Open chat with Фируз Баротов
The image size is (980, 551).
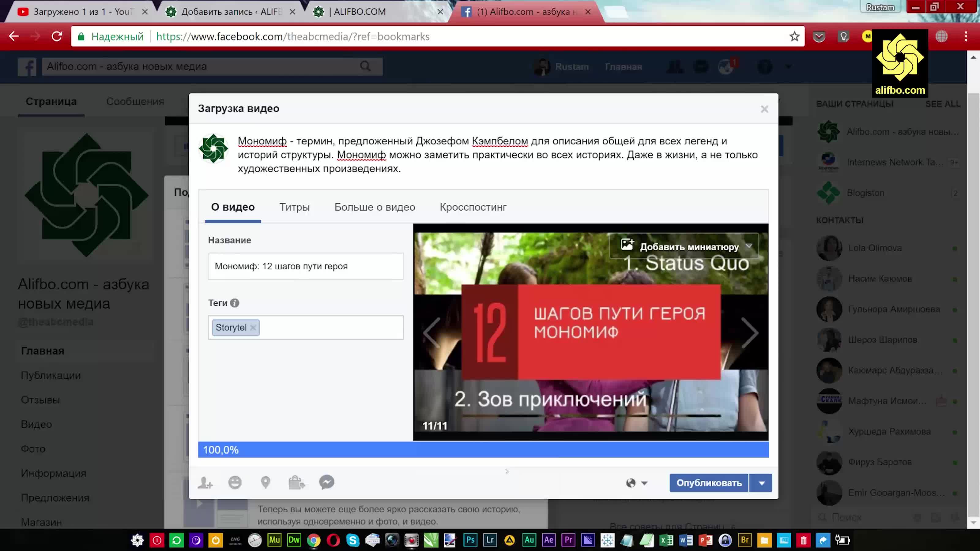click(880, 463)
